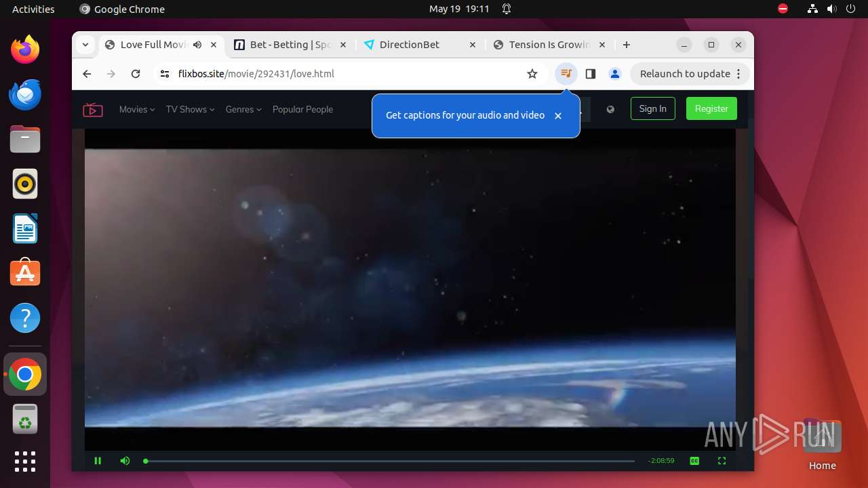This screenshot has width=868, height=488.
Task: Open the Chrome profile avatar
Action: coord(615,74)
